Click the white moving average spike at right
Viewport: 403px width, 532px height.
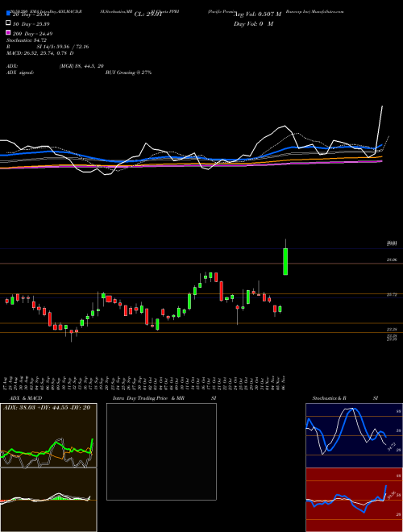coord(380,129)
